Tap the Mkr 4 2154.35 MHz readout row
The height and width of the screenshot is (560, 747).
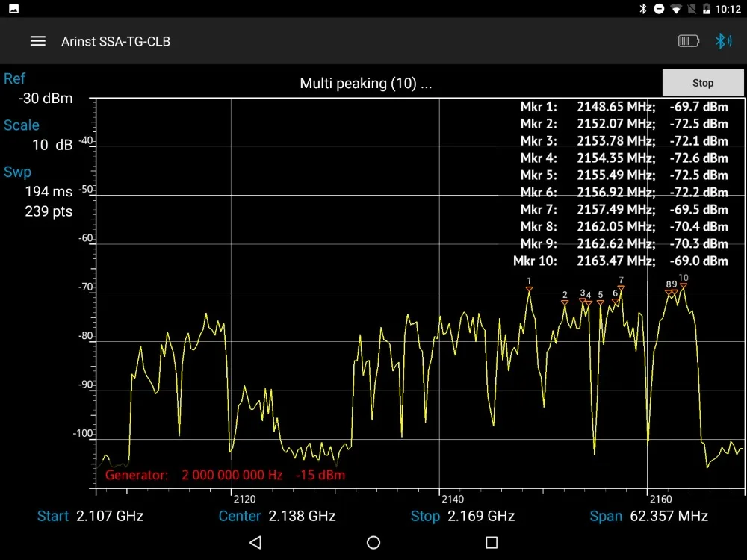624,158
